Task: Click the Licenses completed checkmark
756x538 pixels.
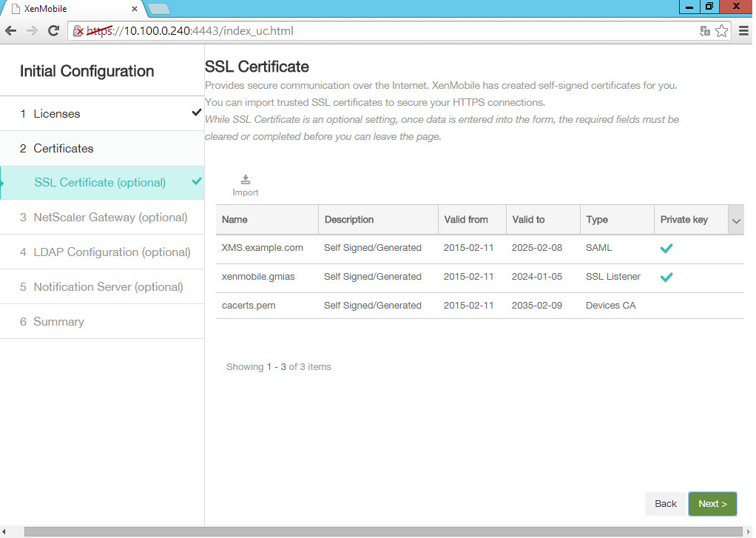Action: [196, 112]
